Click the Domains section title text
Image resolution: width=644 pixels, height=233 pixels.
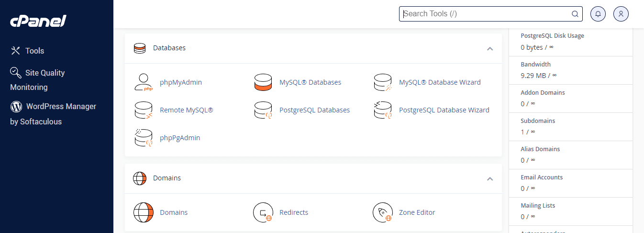[x=167, y=178]
